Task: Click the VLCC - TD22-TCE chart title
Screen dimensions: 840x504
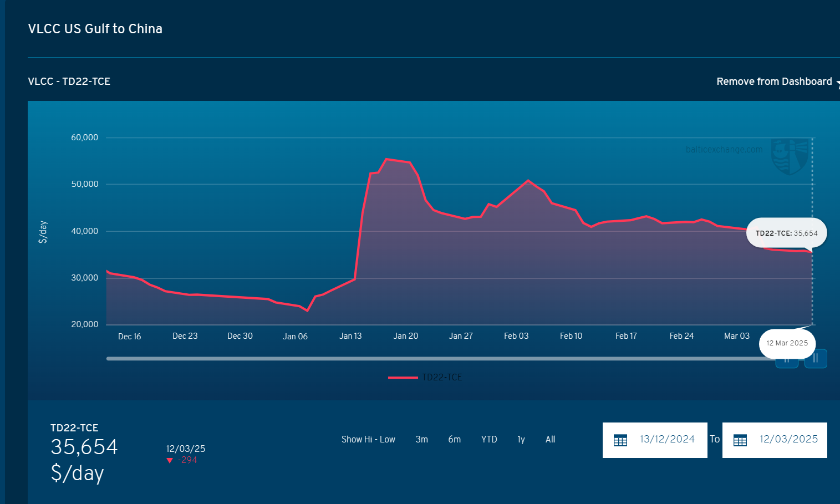Action: (x=69, y=82)
